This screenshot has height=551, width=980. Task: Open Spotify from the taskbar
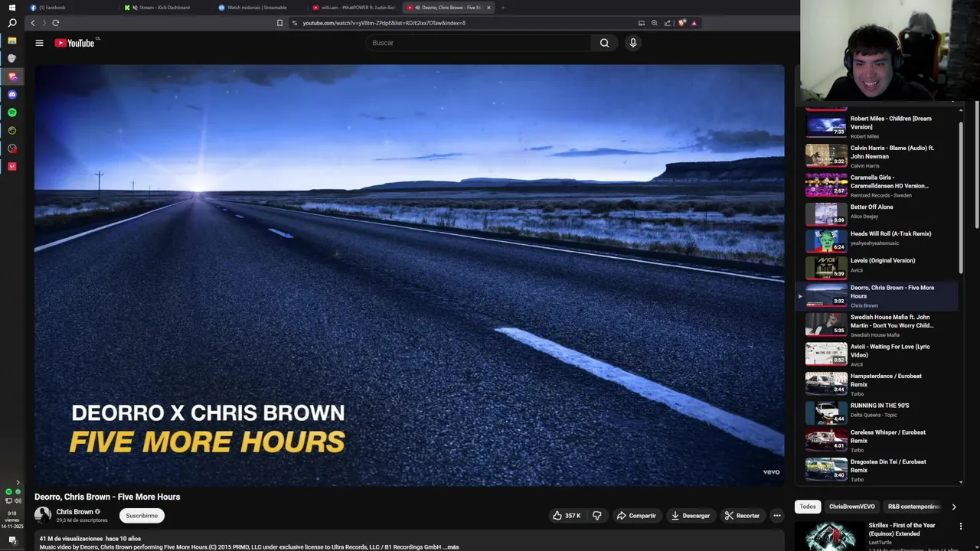(11, 112)
